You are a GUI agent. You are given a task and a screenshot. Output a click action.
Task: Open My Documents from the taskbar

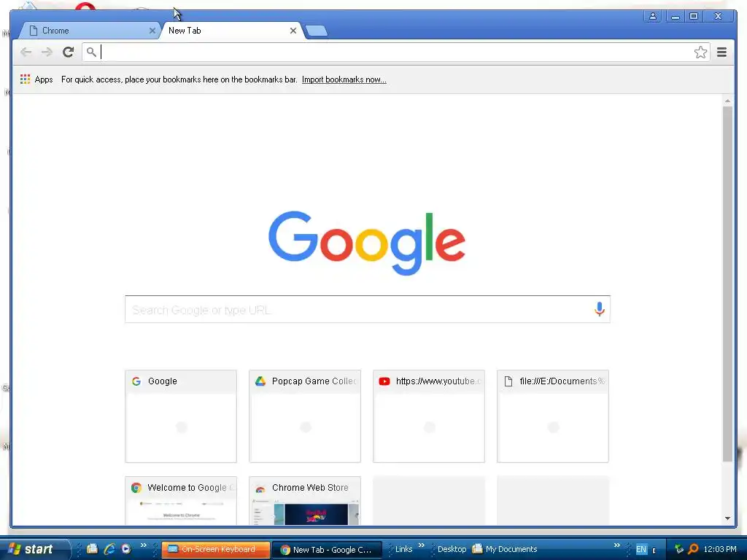tap(505, 549)
